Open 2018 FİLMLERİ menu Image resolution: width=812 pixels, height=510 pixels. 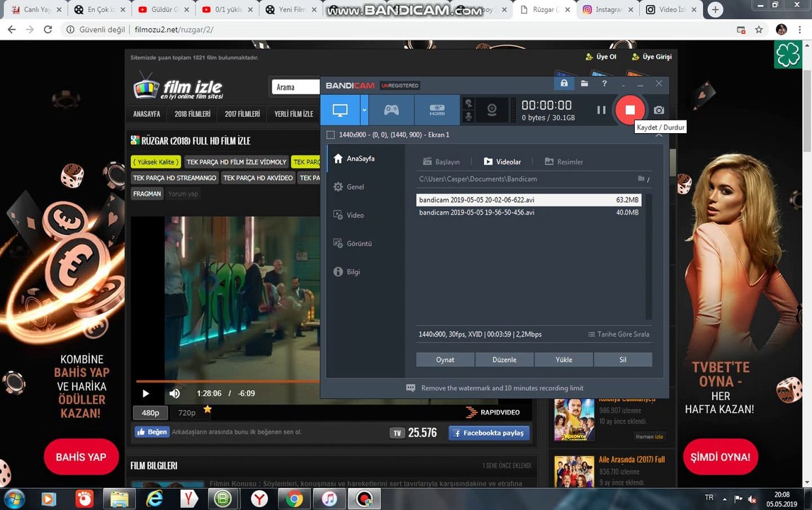192,114
